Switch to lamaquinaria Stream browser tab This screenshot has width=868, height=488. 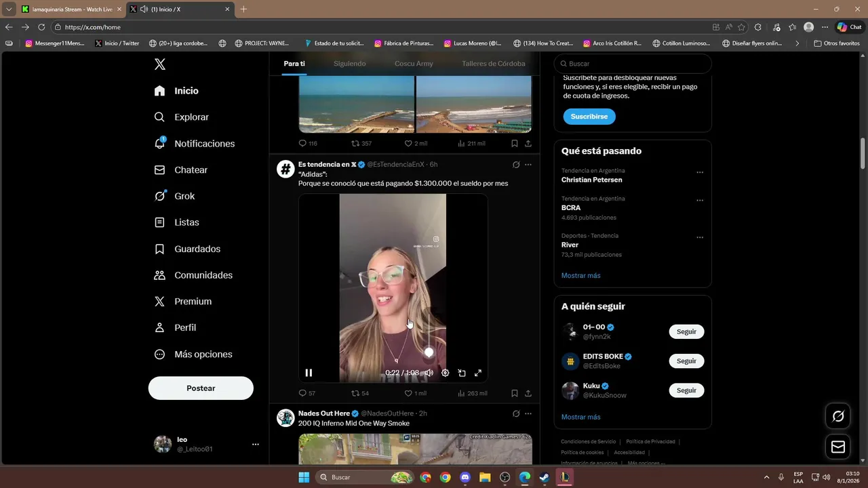point(71,9)
